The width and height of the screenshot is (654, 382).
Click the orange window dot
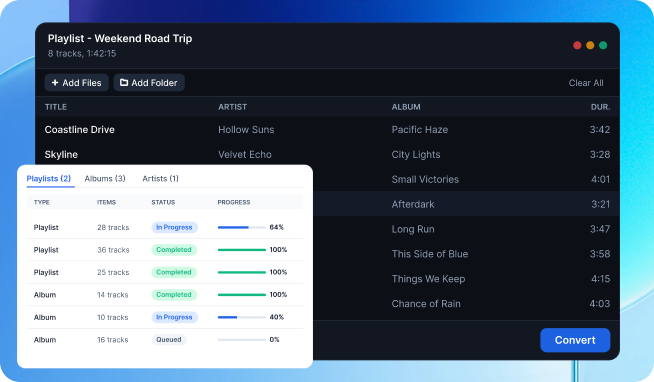[x=590, y=45]
